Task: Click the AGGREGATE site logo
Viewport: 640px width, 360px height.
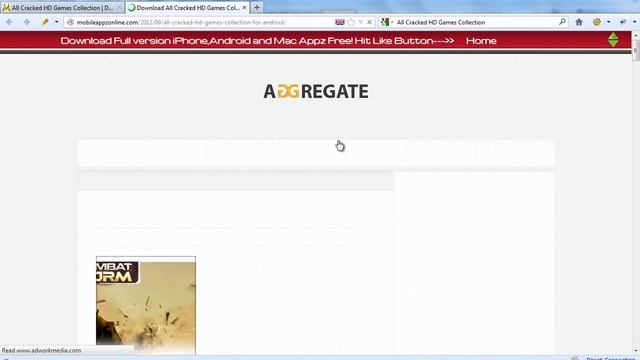Action: coord(316,91)
